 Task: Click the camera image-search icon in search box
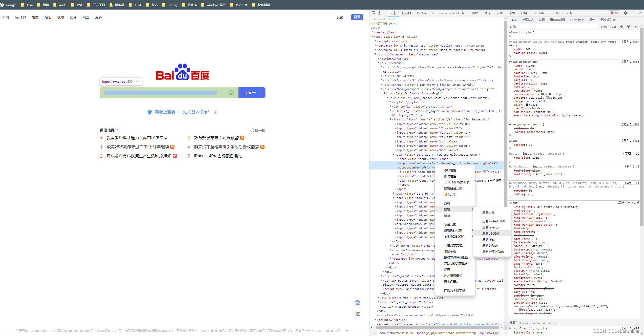tap(231, 93)
